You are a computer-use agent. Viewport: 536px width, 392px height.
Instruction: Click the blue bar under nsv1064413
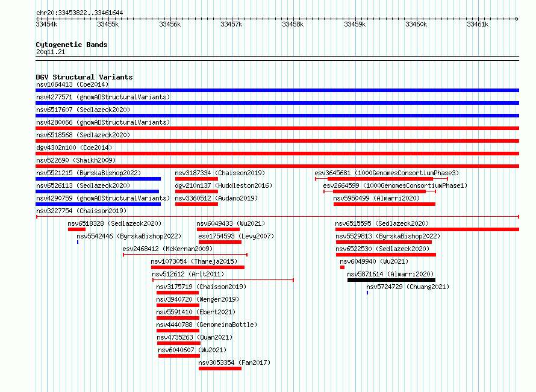pyautogui.click(x=277, y=90)
